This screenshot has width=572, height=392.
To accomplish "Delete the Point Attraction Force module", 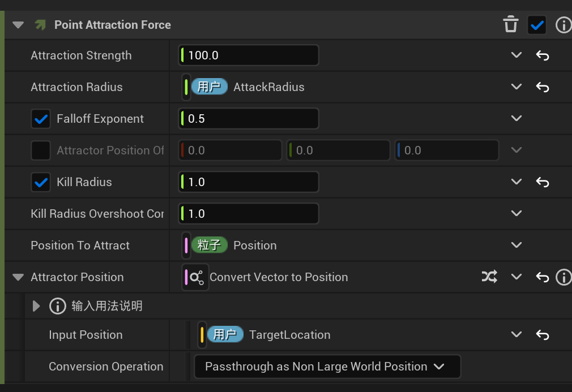I will click(510, 25).
